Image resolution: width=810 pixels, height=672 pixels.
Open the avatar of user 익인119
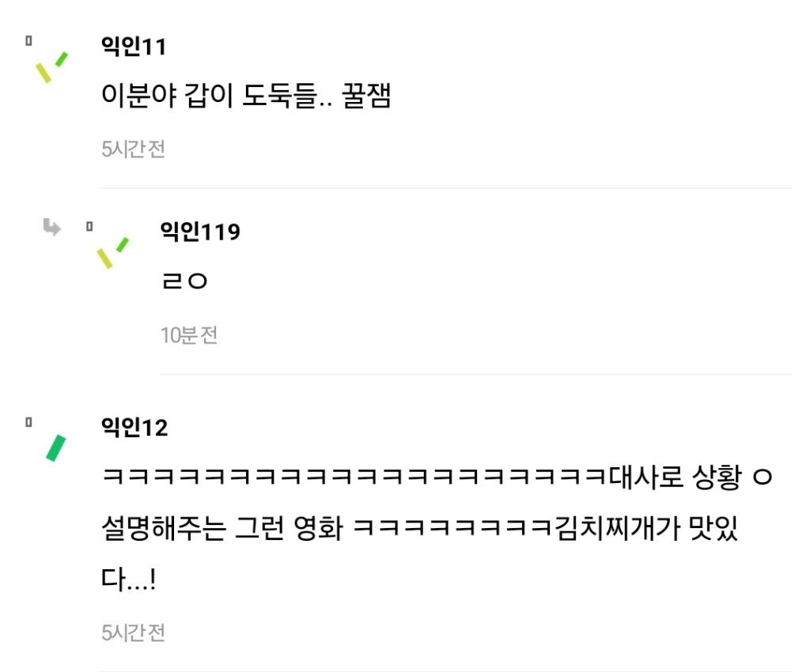click(x=112, y=253)
